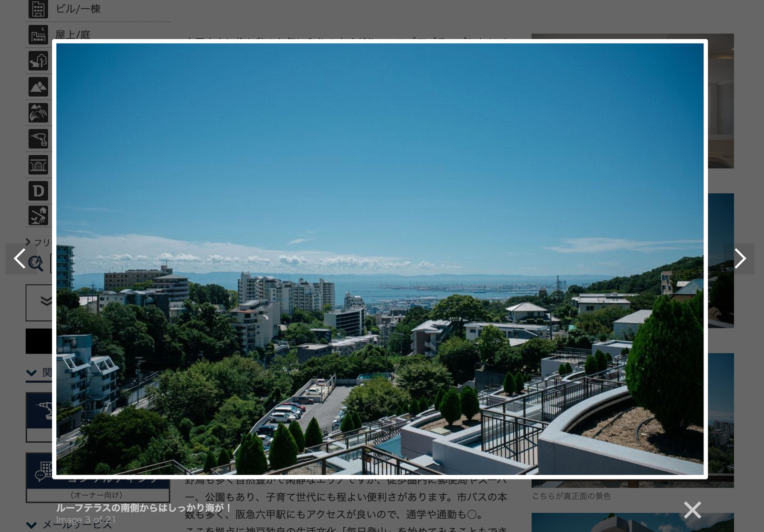The width and height of the screenshot is (764, 532).
Task: Click the (オーナー向け) banner label
Action: (x=97, y=495)
